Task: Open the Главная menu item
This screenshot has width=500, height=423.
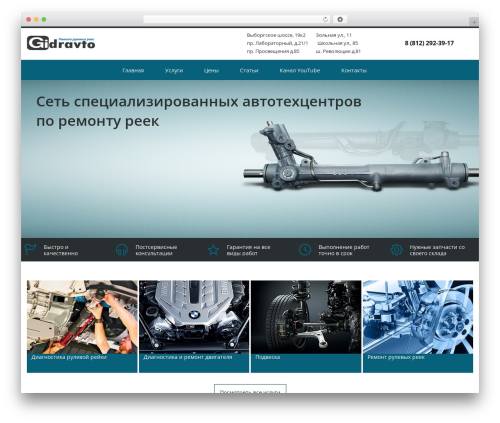Action: click(133, 70)
